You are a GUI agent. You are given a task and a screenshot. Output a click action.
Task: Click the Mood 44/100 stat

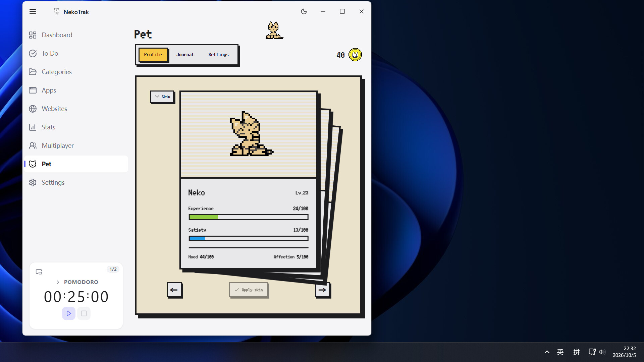(201, 257)
